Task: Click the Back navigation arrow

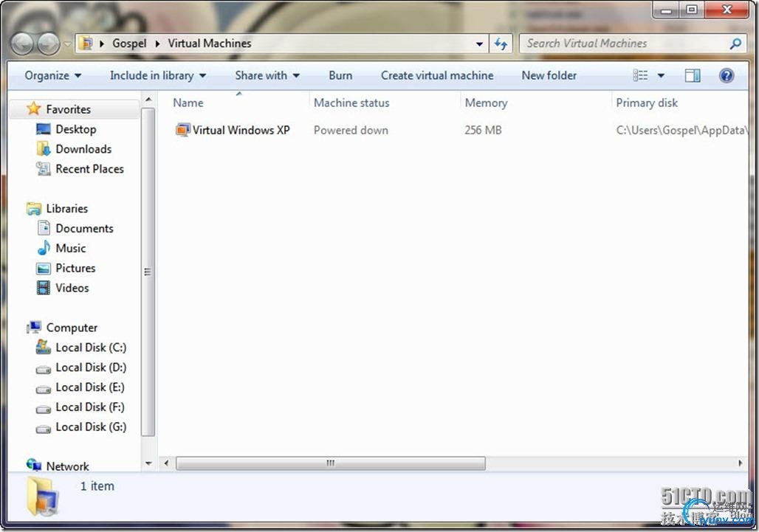Action: point(22,44)
